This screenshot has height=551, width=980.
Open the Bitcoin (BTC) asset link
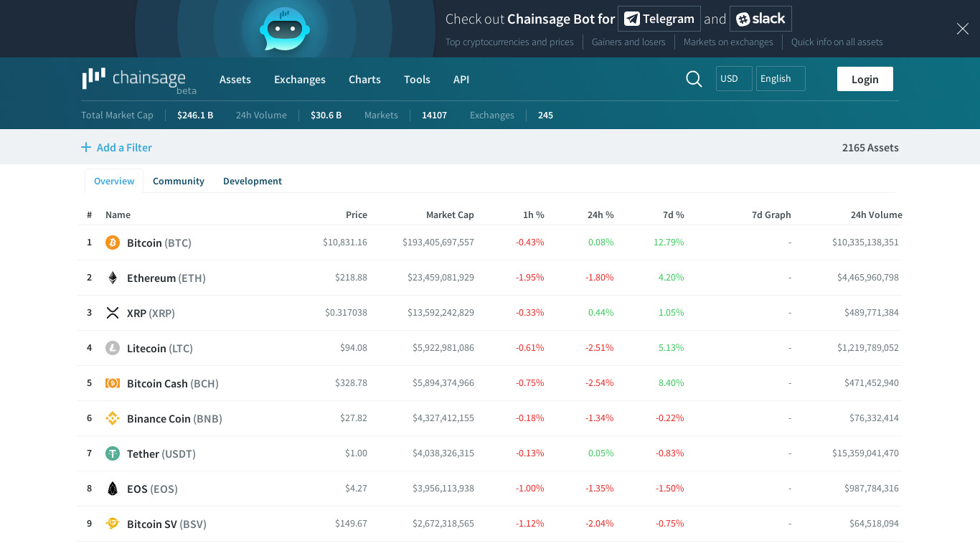pyautogui.click(x=159, y=243)
